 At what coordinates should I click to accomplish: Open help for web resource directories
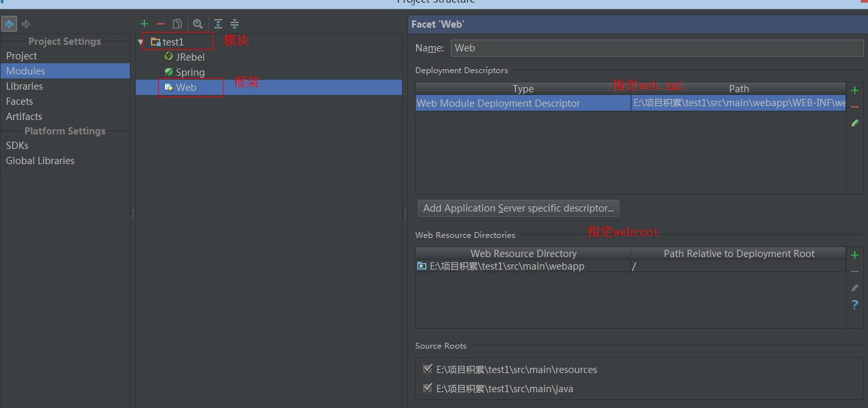click(855, 305)
